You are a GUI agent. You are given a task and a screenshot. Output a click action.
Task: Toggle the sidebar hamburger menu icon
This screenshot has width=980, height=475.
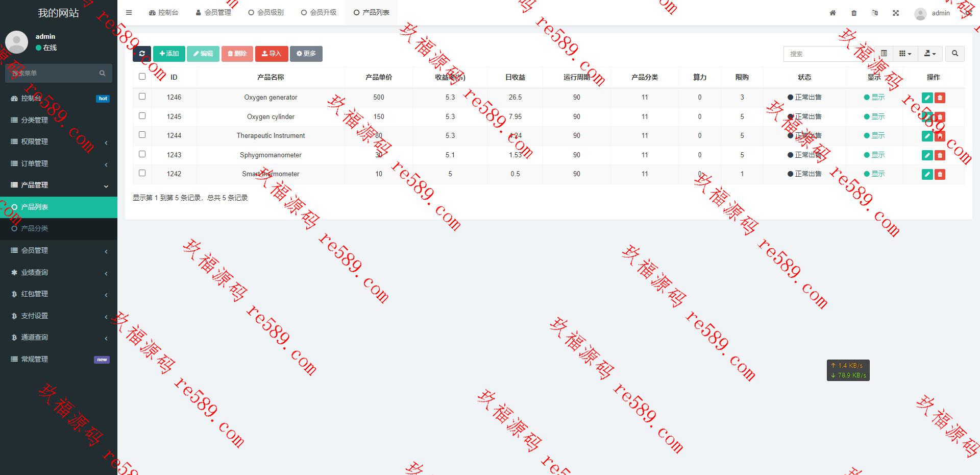[x=129, y=13]
